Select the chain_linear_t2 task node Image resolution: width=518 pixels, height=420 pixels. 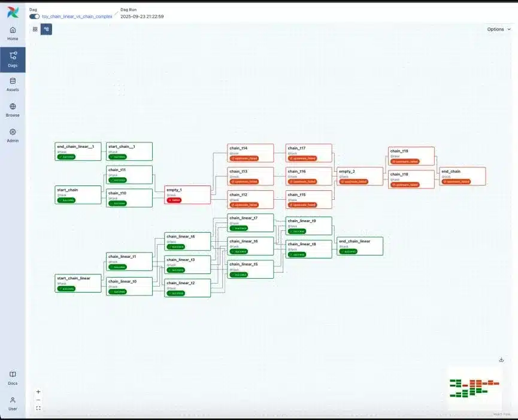pyautogui.click(x=187, y=288)
